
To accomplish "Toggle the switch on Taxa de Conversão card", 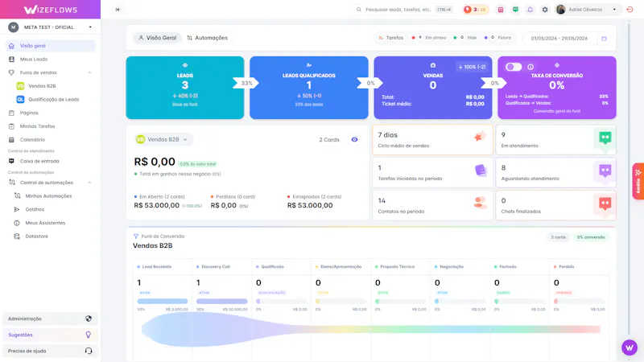I will coord(514,67).
